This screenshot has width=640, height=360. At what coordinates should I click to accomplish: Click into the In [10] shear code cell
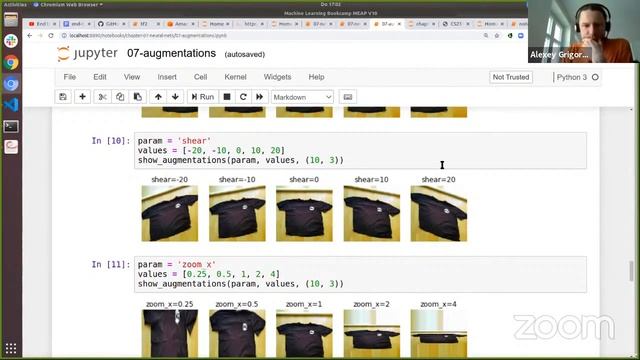[360, 151]
